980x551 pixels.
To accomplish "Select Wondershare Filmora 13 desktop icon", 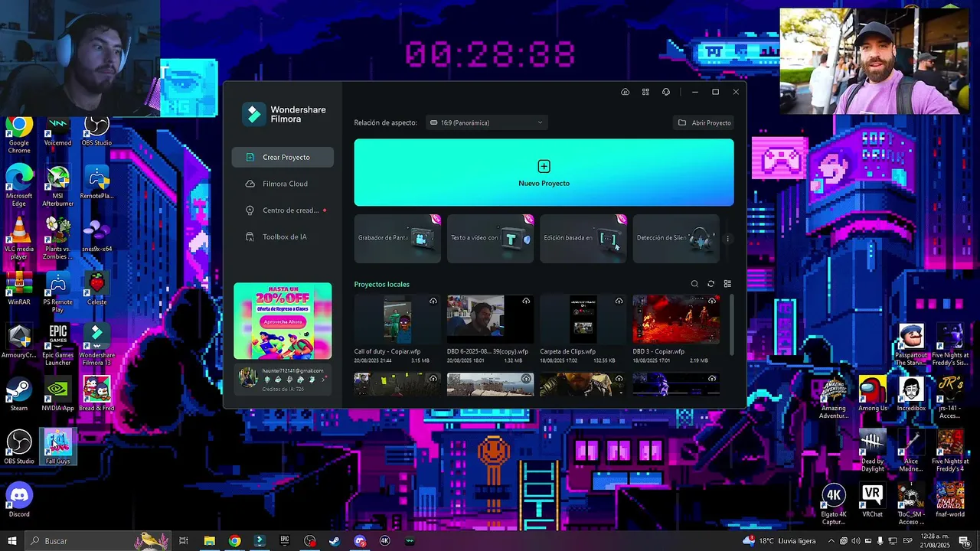I will 96,344.
